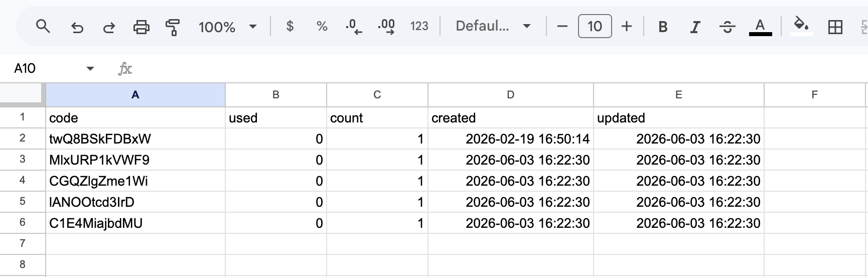868x277 pixels.
Task: Select cell containing lANOOtcd3IrD
Action: click(135, 202)
